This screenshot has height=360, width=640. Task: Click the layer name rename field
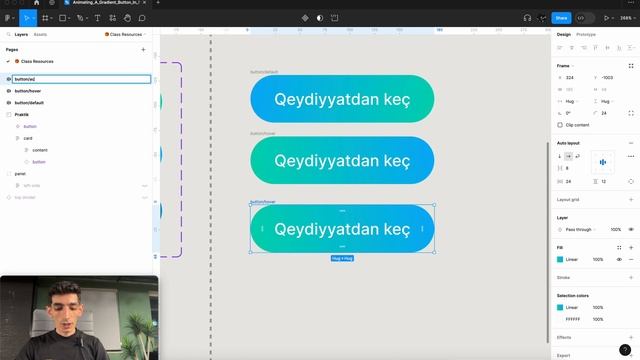(x=82, y=79)
